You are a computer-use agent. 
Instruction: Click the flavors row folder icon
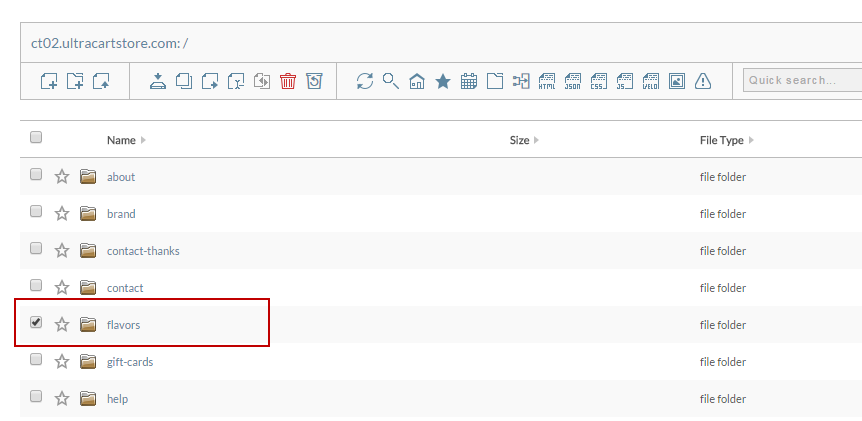(88, 324)
